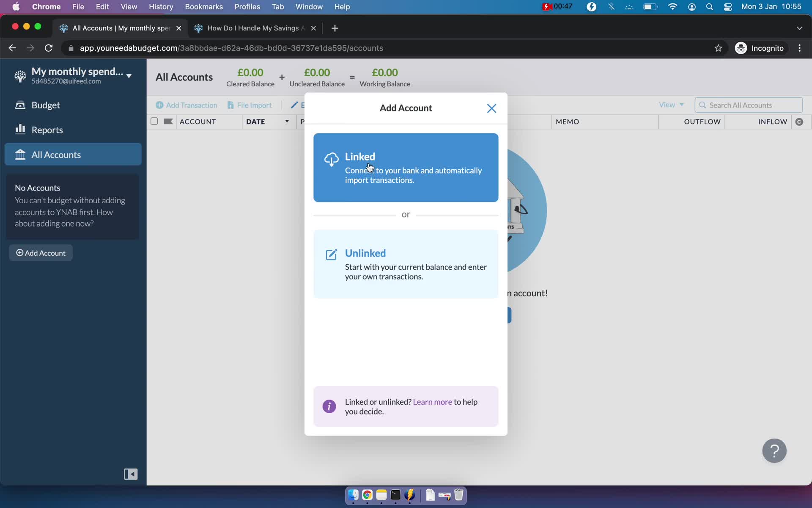Click the Cleared Balance amount
This screenshot has height=508, width=812.
tap(250, 73)
